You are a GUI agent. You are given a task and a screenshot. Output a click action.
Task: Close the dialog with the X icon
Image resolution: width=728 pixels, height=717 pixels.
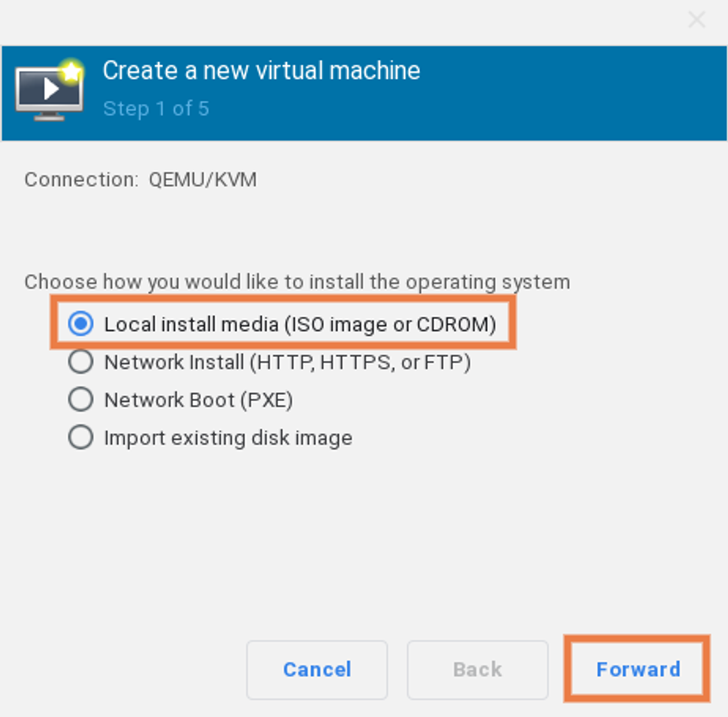click(696, 20)
